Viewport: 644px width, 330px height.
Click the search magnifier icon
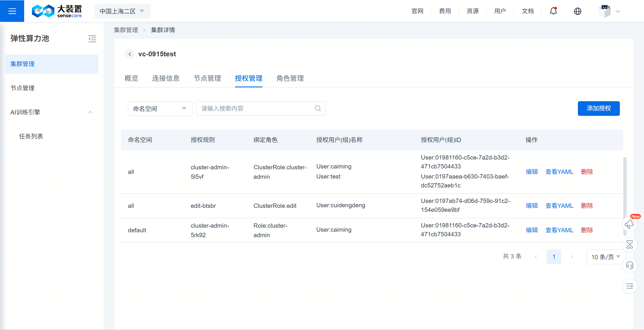click(317, 108)
